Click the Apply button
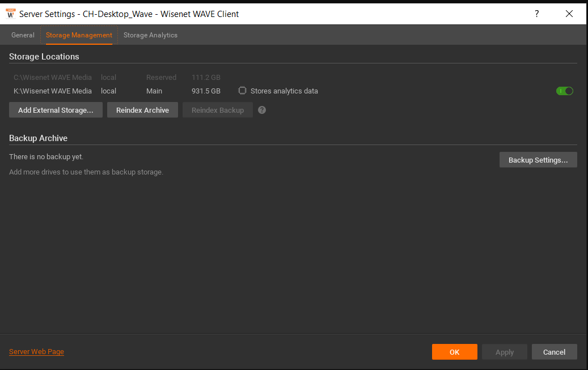 click(505, 352)
